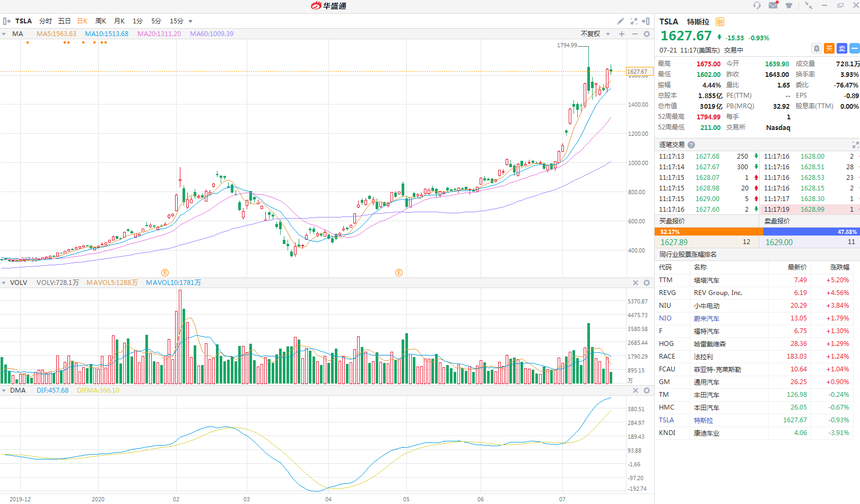This screenshot has width=860, height=504.
Task: Select NIO 蔚来汽车 in industry ranking
Action: click(706, 318)
